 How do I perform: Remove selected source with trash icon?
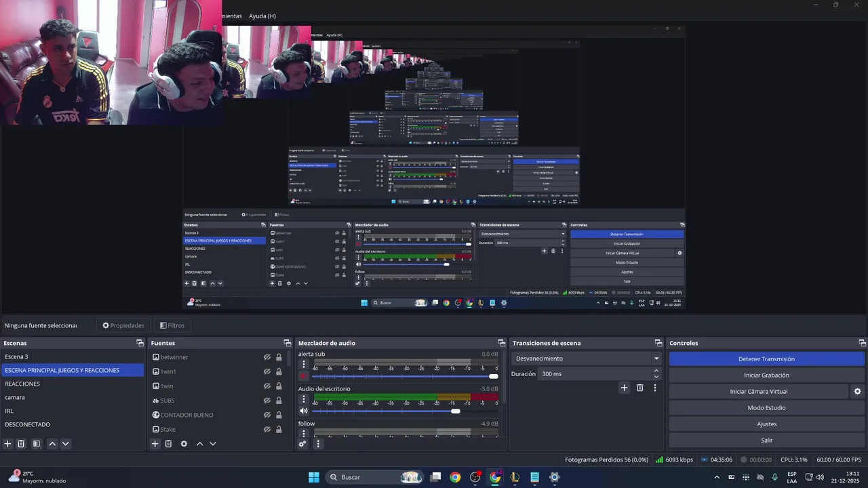click(169, 444)
